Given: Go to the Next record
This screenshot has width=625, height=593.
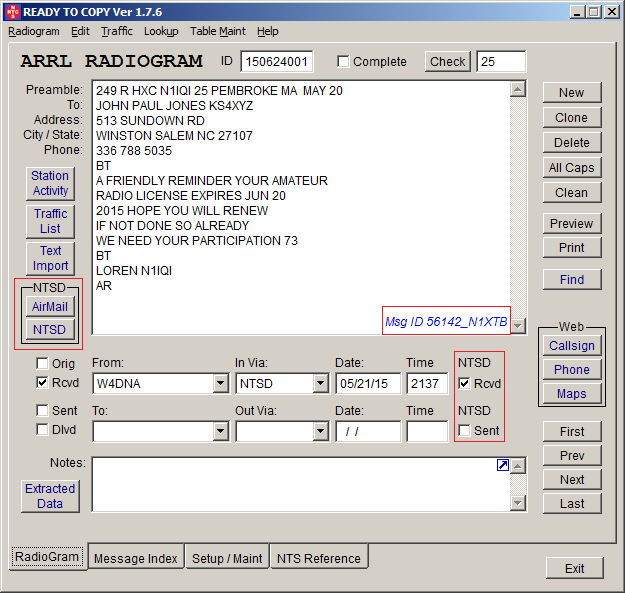Looking at the screenshot, I should 572,479.
